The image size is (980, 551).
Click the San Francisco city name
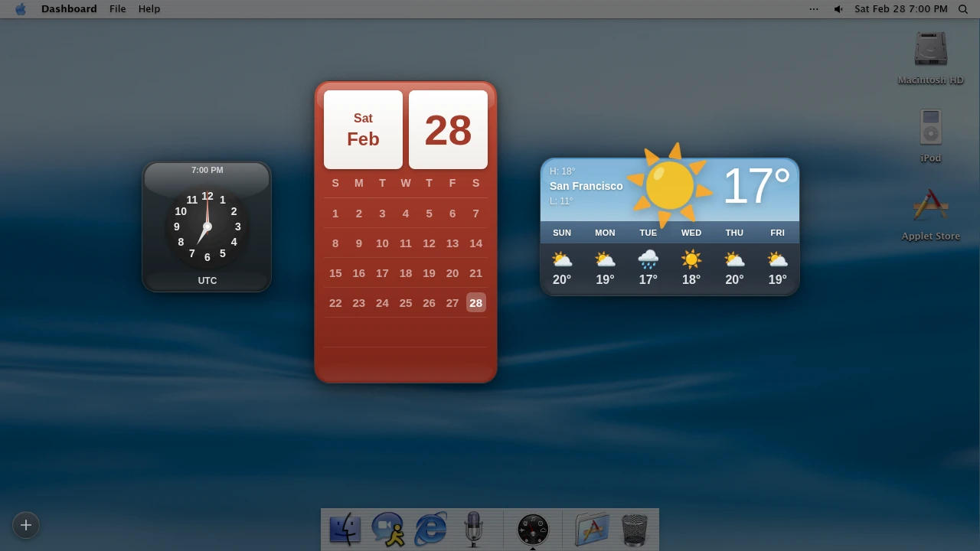[x=586, y=186]
